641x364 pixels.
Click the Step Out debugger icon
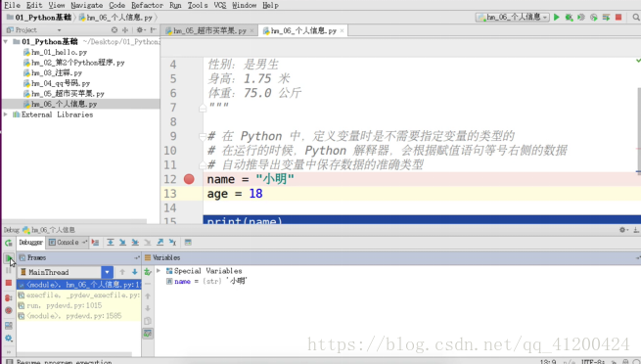point(160,243)
